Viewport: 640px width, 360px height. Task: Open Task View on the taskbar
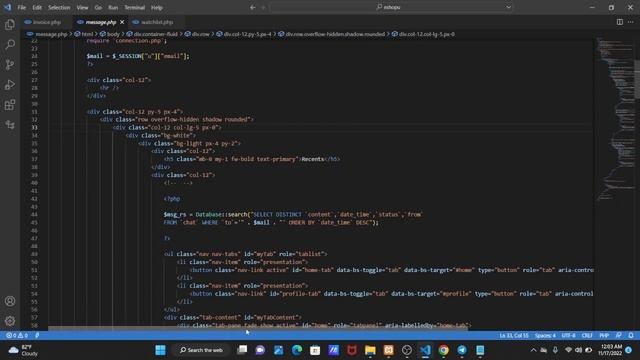pos(242,350)
